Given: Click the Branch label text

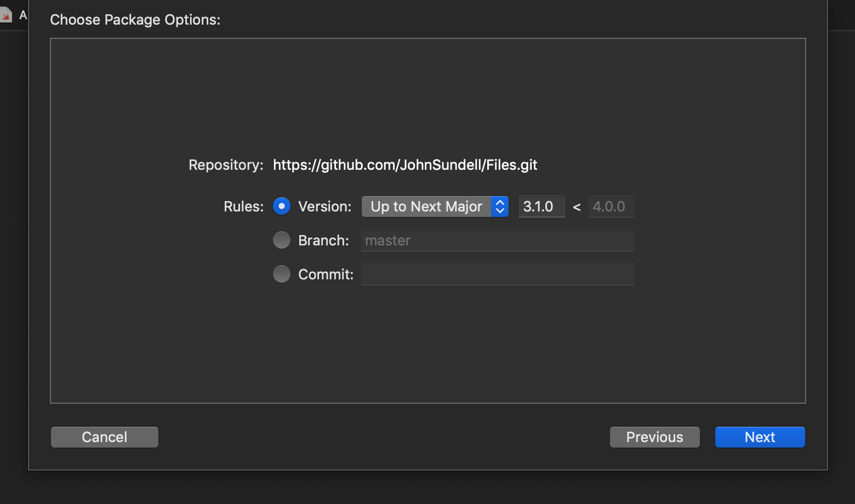Looking at the screenshot, I should tap(323, 240).
